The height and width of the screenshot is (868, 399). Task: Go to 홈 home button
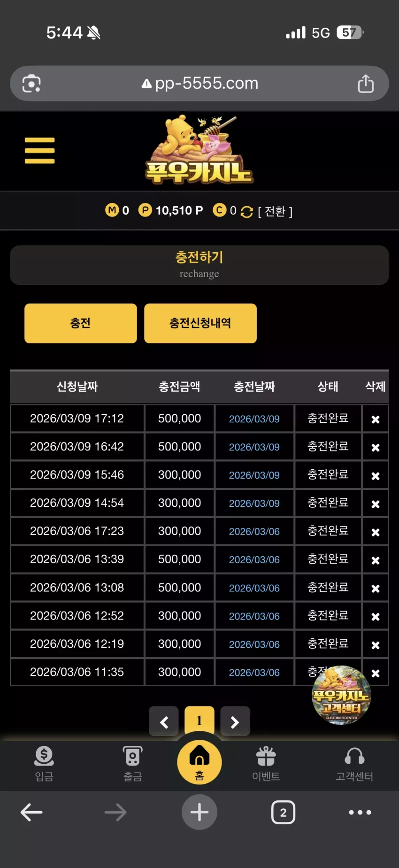pos(199,762)
